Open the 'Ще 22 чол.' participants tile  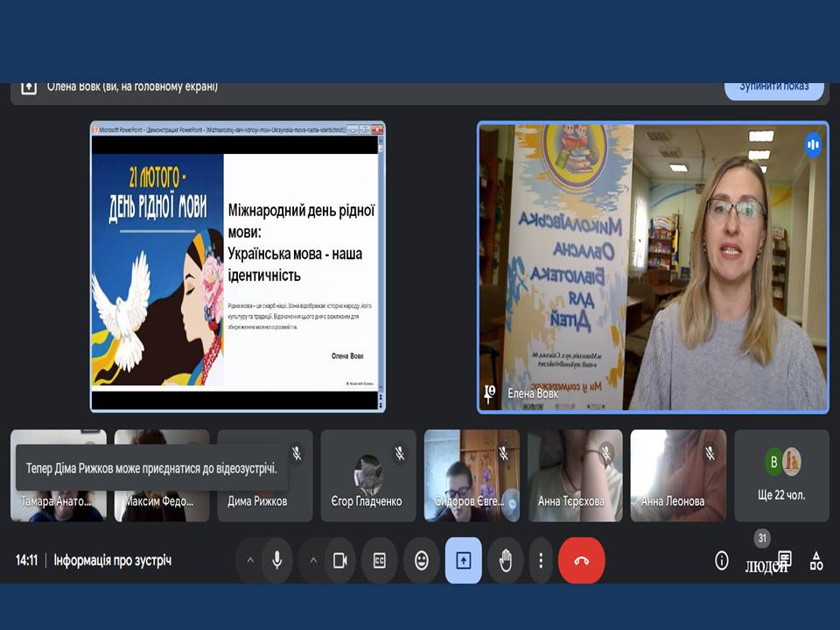click(781, 475)
